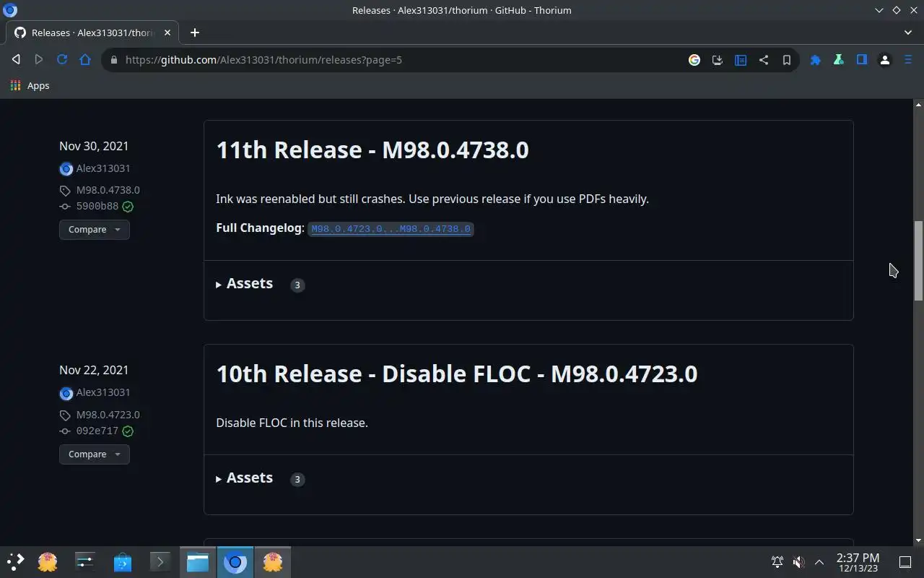Open Compare dropdown for Nov 22 release
The width and height of the screenshot is (924, 578).
click(x=95, y=454)
